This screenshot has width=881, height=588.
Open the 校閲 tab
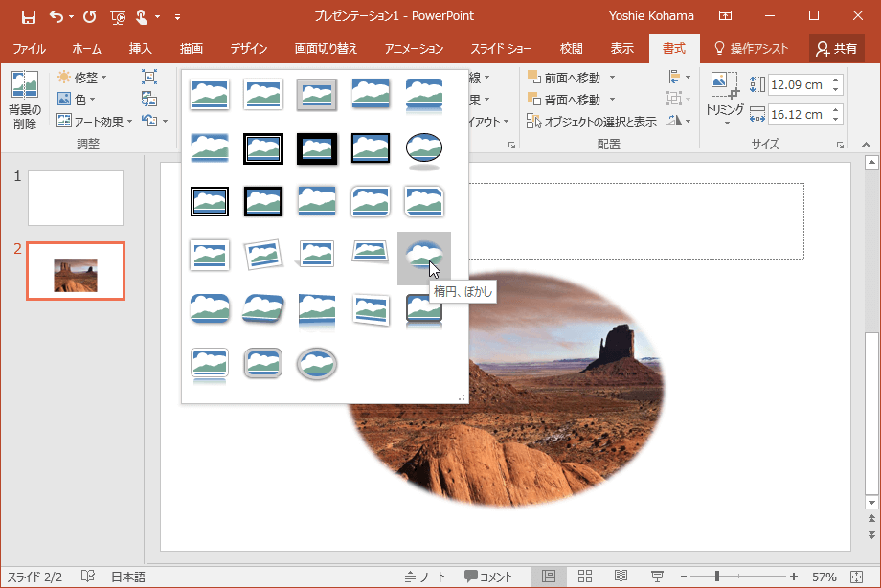572,48
